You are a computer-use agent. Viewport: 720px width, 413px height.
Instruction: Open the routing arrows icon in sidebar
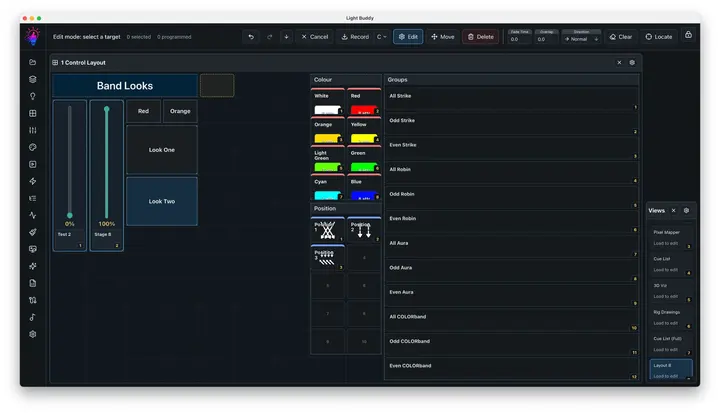click(x=33, y=300)
